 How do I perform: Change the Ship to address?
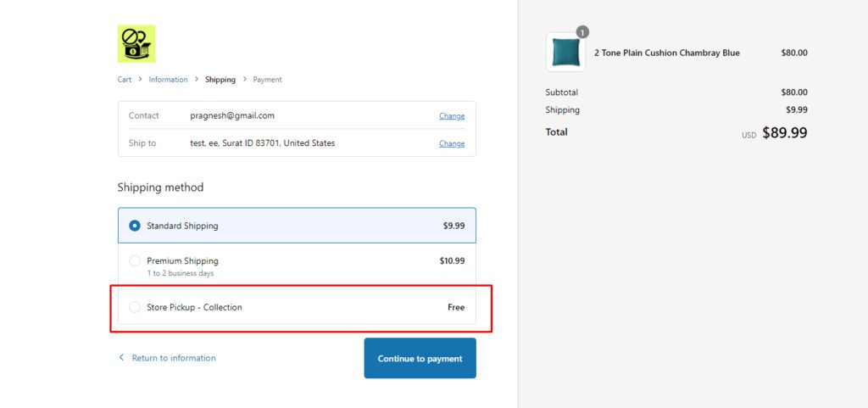[451, 143]
